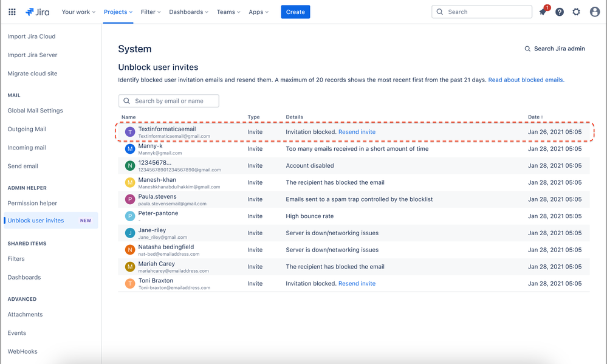Click Textinformaticaemail's purple T avatar

click(x=129, y=132)
